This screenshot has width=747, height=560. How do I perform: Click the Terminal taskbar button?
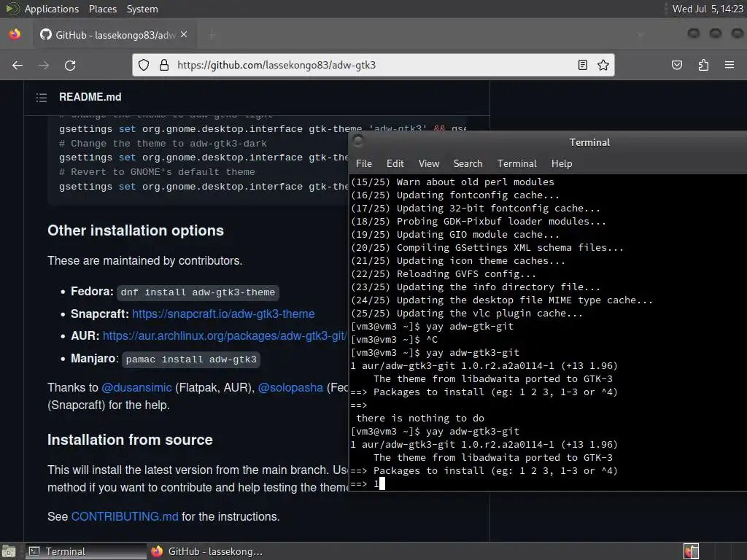[86, 551]
